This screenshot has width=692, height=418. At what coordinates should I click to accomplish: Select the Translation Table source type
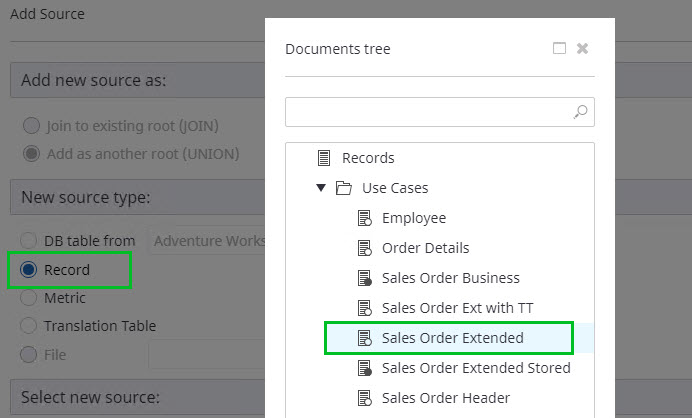(x=29, y=326)
